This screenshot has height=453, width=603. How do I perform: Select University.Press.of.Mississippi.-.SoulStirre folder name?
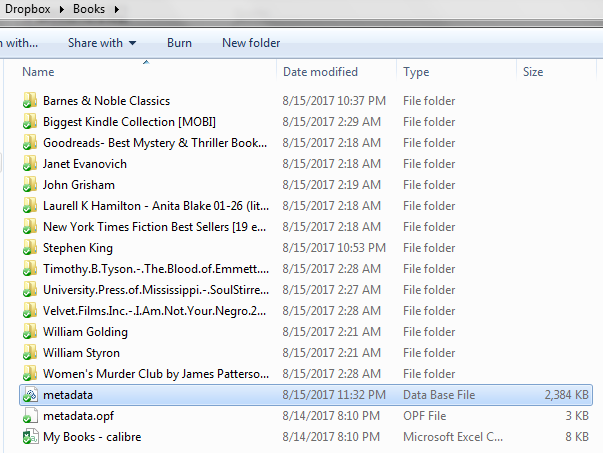click(x=156, y=290)
